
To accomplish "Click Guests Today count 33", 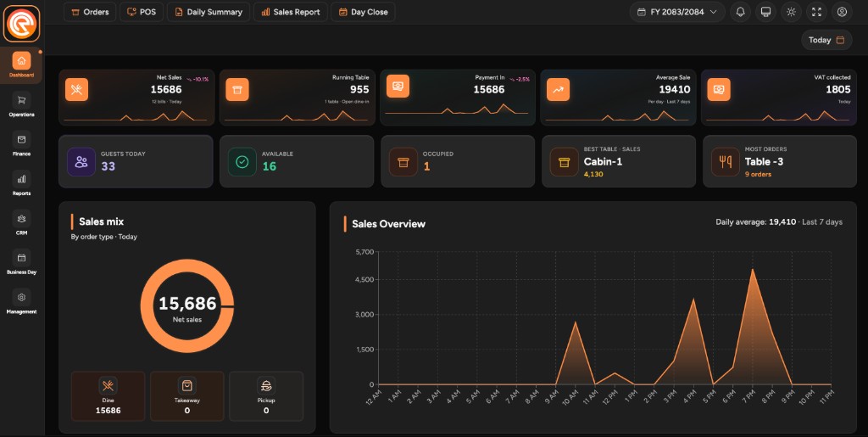I will 108,166.
